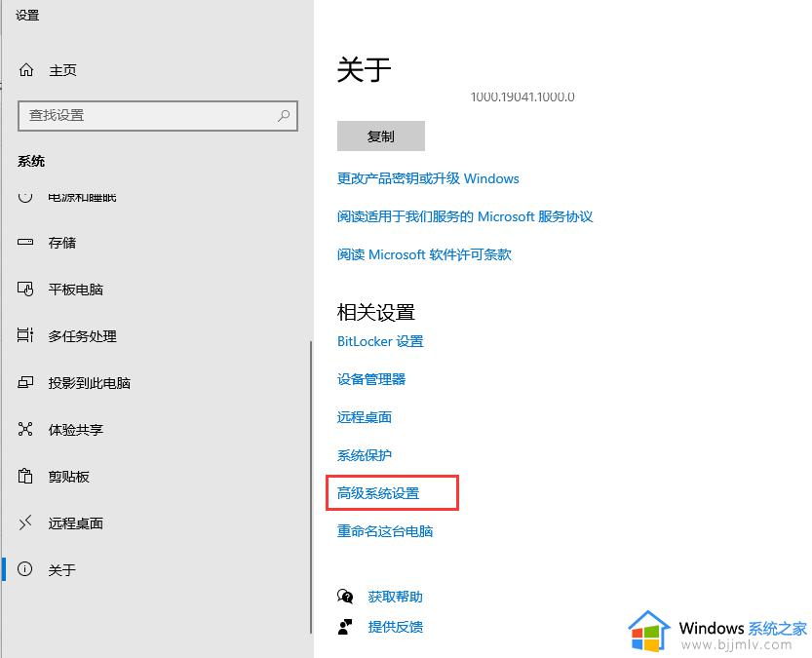Click the sidebar vertical scrollbar

click(311, 486)
